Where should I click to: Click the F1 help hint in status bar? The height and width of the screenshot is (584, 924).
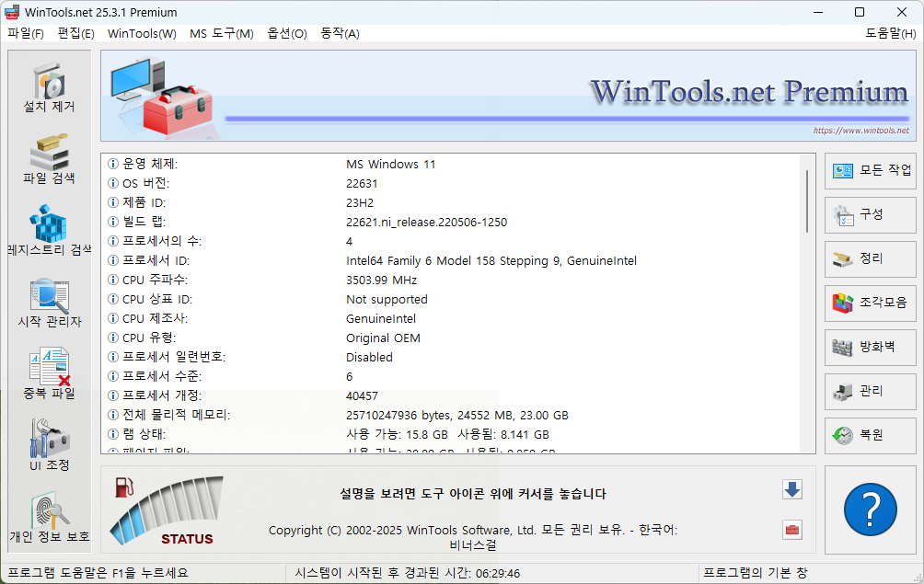point(98,573)
